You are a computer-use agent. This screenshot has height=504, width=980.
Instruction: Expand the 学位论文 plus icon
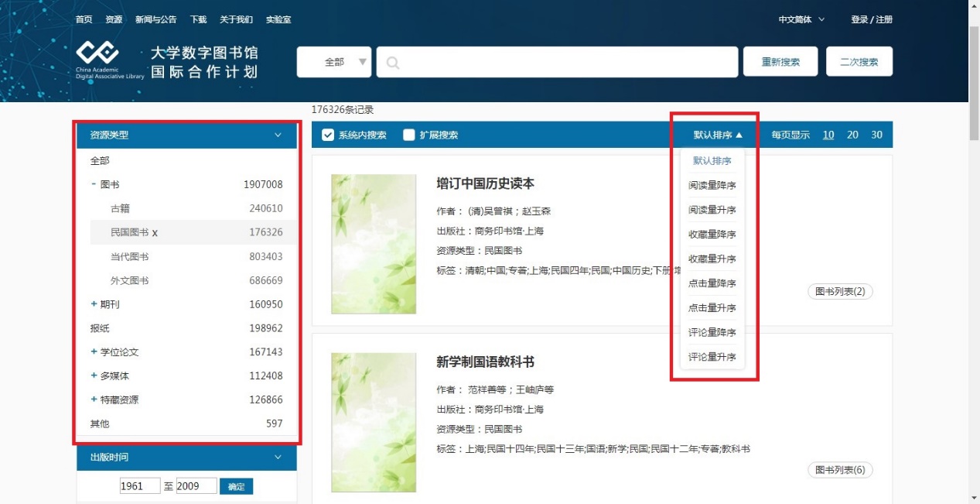[x=94, y=352]
